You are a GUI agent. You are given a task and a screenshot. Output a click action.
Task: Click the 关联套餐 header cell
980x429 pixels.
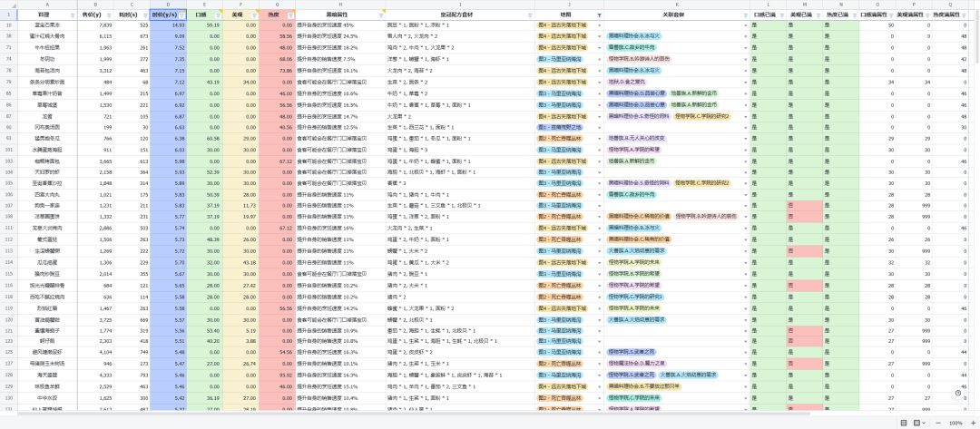(677, 15)
